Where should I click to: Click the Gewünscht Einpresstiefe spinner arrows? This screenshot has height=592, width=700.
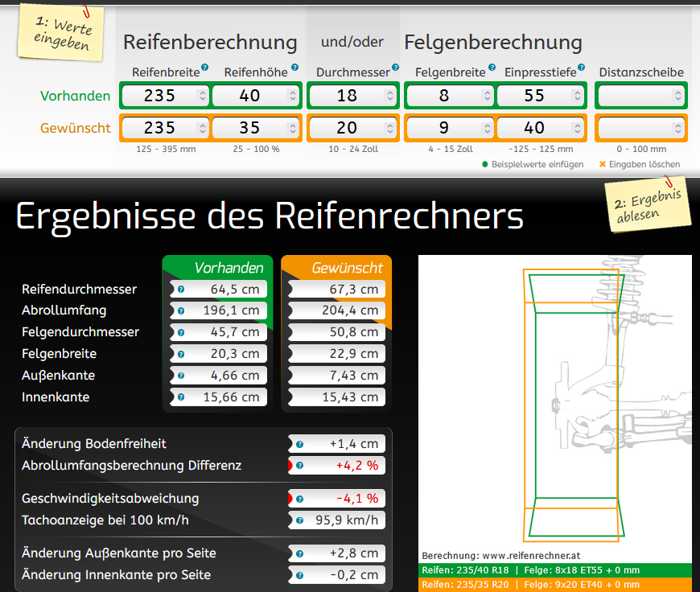(578, 128)
